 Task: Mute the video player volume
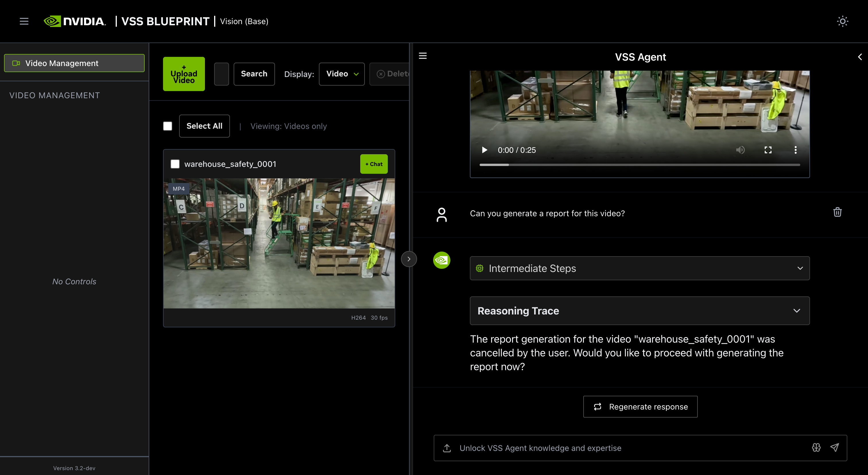click(x=740, y=150)
